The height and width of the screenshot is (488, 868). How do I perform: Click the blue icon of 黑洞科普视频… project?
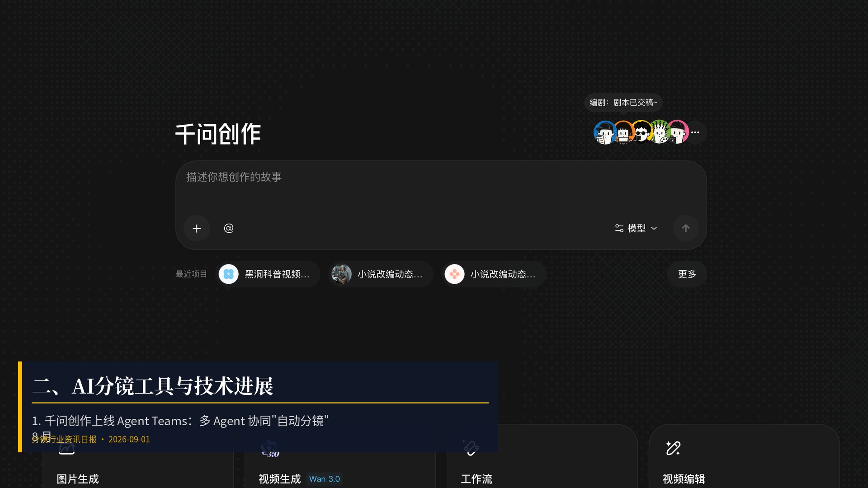(x=229, y=274)
